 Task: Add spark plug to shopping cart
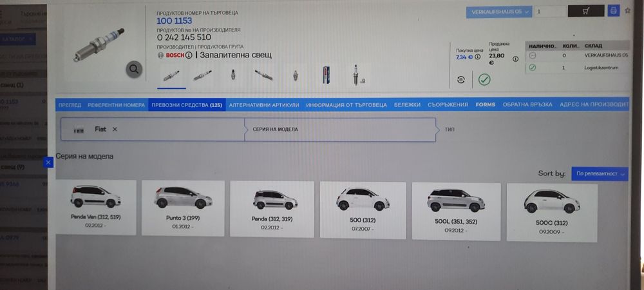586,11
